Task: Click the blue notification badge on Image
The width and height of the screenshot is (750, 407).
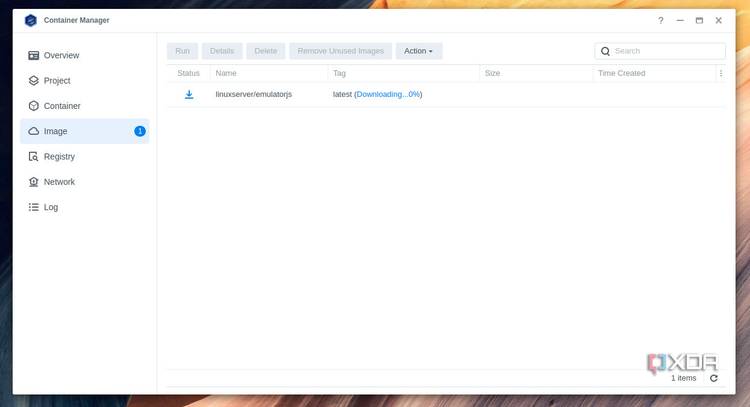Action: (x=140, y=131)
